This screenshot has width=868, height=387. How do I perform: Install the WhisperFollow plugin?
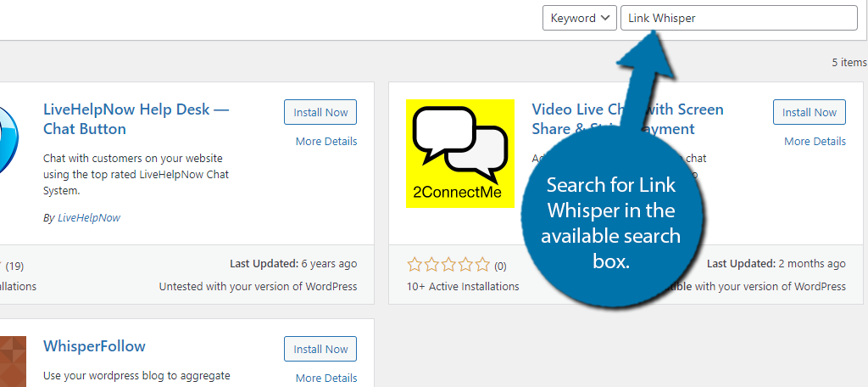tap(320, 349)
